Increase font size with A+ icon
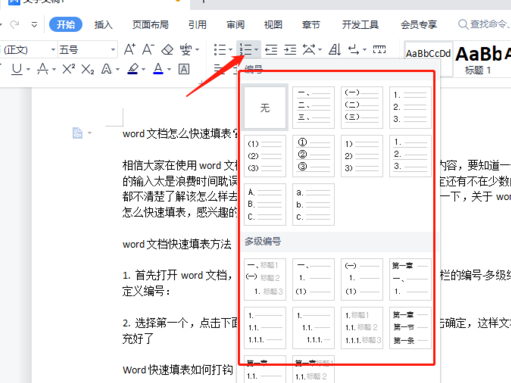This screenshot has width=511, height=383. pos(129,49)
